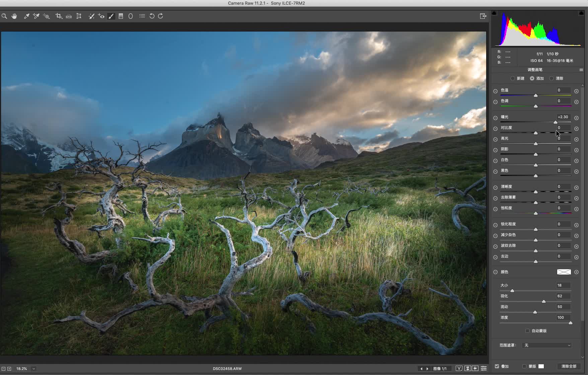This screenshot has height=375, width=588.
Task: Increase 减少杂色 with plus button
Action: coord(576,236)
